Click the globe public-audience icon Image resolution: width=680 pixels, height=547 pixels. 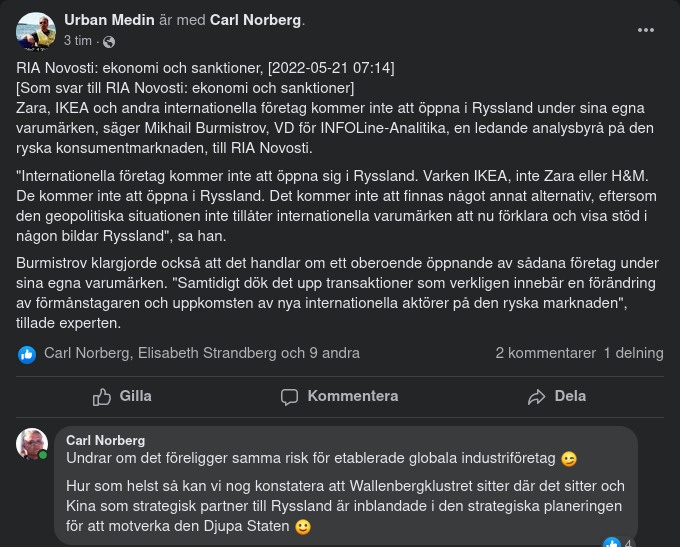click(109, 41)
